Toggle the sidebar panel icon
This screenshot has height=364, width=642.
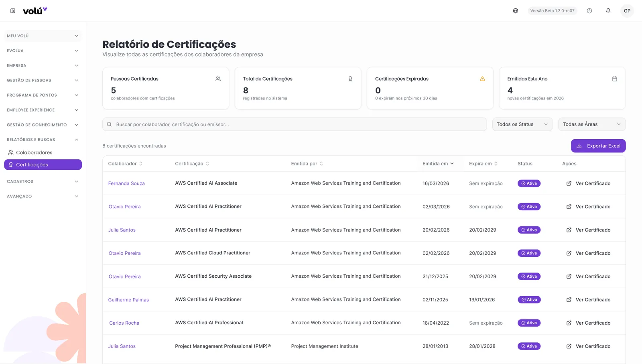tap(13, 11)
